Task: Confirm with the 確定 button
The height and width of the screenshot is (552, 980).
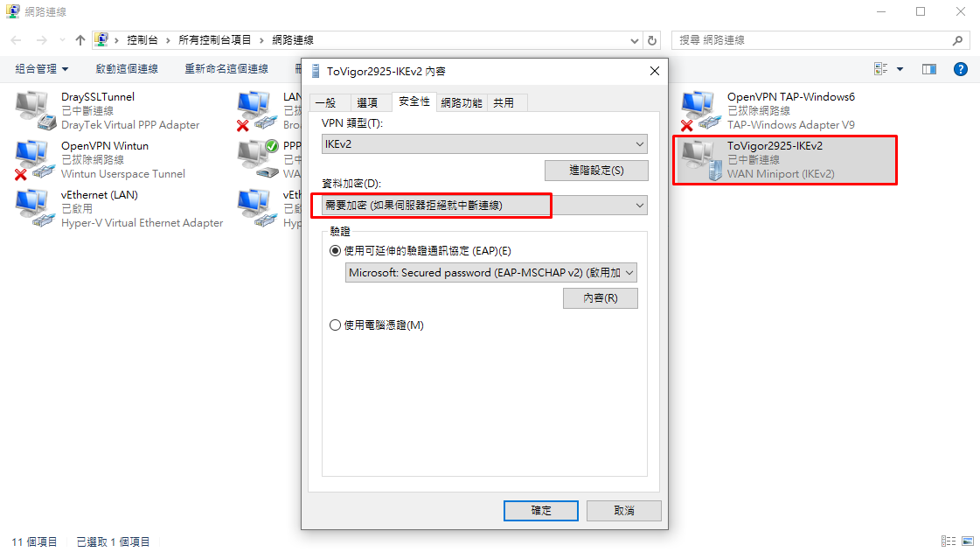Action: (x=540, y=510)
